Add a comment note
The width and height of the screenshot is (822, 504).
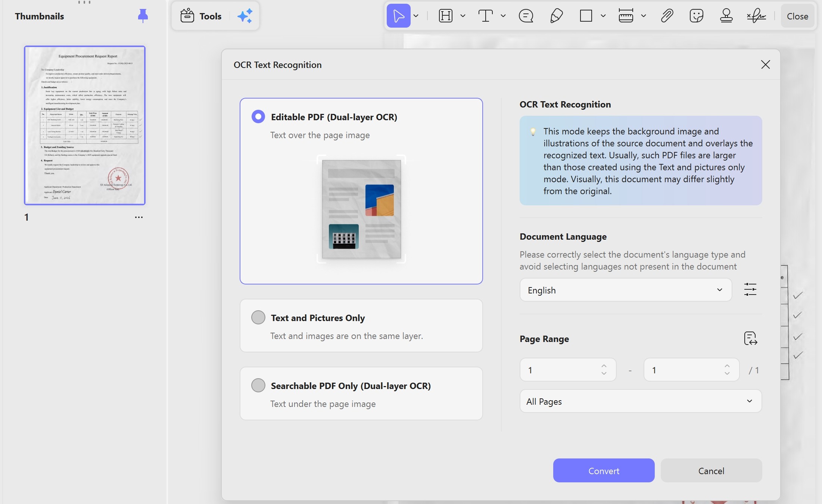[526, 16]
